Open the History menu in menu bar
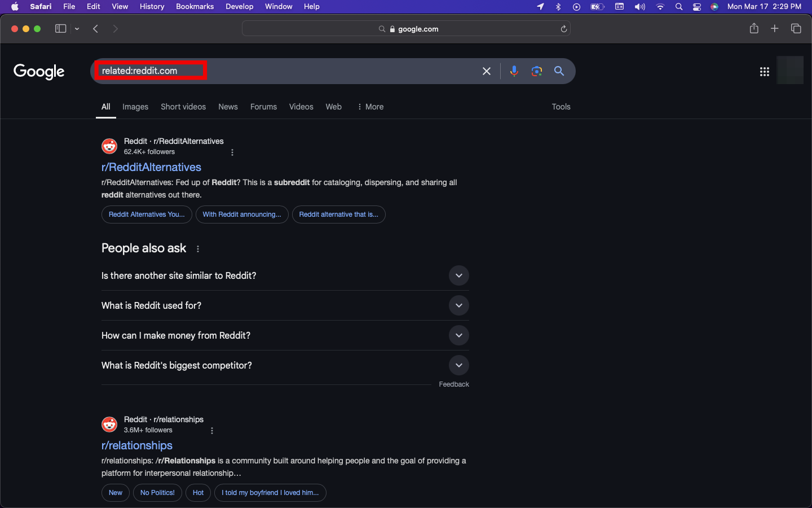 [x=152, y=7]
